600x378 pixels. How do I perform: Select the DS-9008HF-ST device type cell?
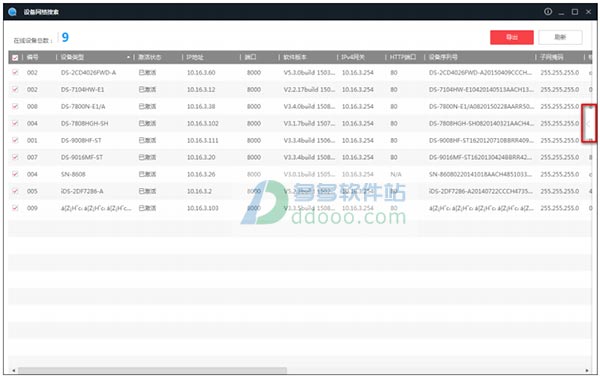coord(81,140)
